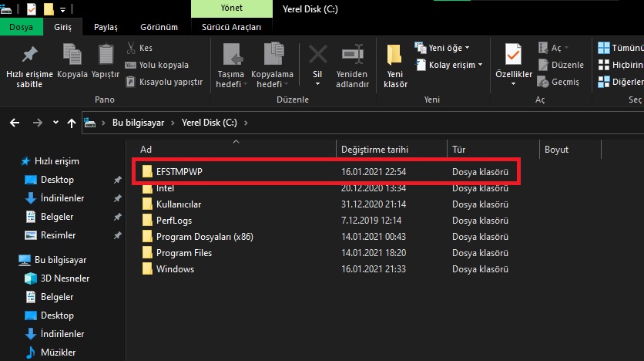The width and height of the screenshot is (644, 361).
Task: Click the Geçmiş history button
Action: click(558, 82)
